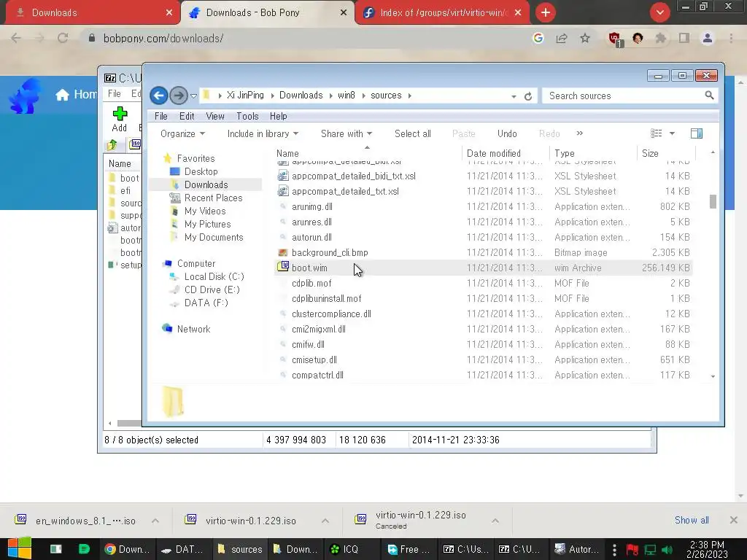Select CD Drive (E:)
This screenshot has width=747, height=560.
(x=212, y=289)
